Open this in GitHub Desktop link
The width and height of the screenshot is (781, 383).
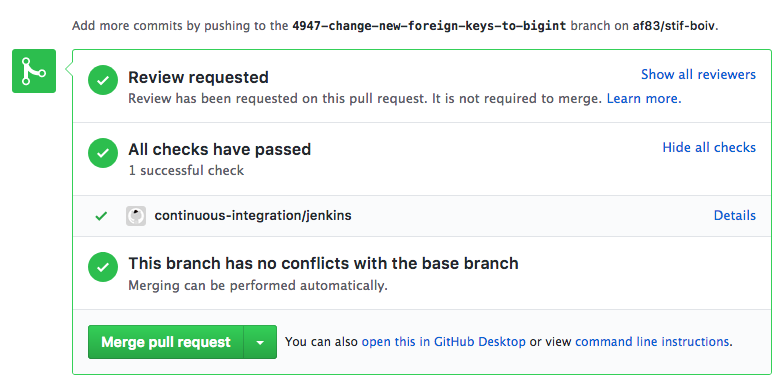tap(443, 342)
